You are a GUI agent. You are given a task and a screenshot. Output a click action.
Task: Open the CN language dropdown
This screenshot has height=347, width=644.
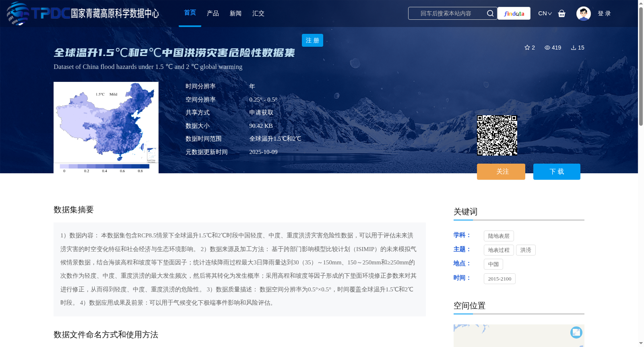click(x=545, y=13)
